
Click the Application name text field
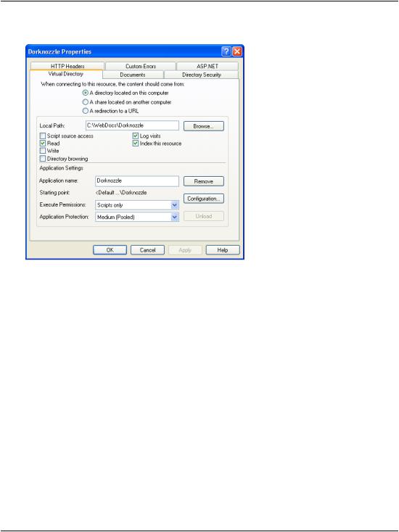click(137, 181)
